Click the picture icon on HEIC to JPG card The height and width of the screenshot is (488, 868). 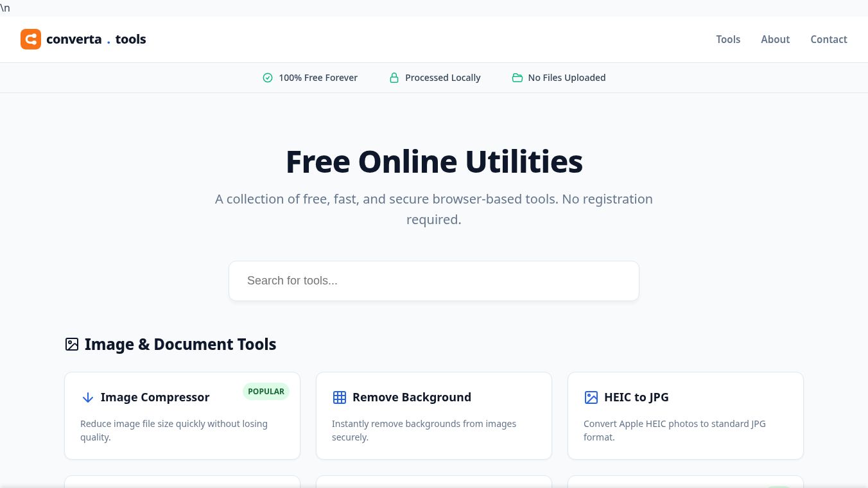point(591,397)
